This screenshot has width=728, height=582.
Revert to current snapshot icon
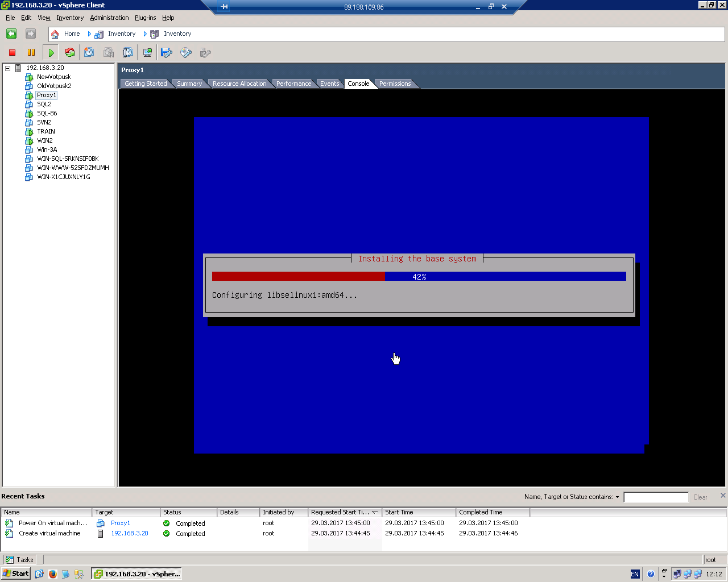click(x=109, y=53)
